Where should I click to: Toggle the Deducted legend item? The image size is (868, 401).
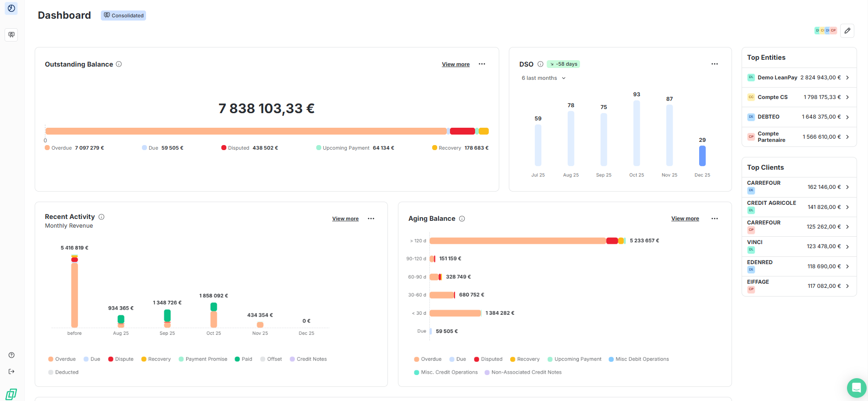pyautogui.click(x=63, y=372)
